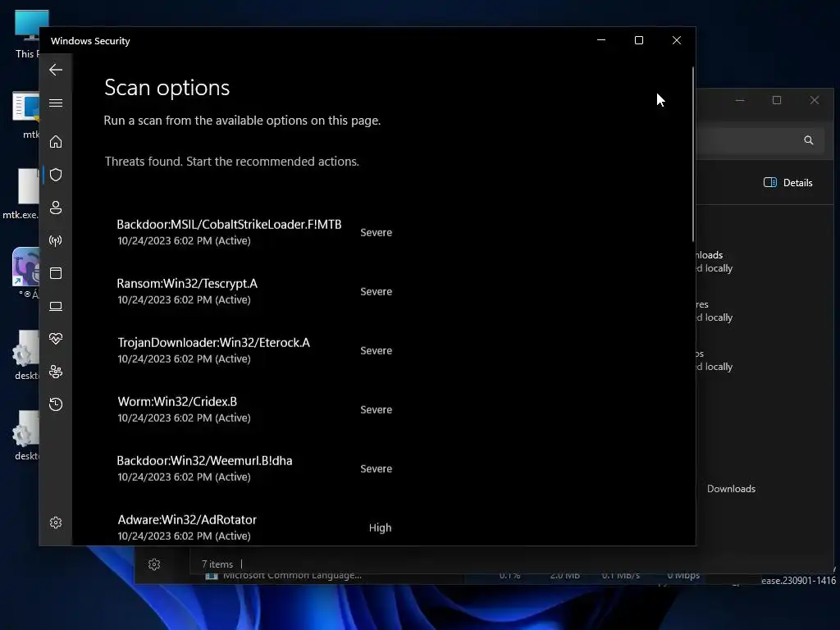Click the search icon in File Explorer
Screen dimensions: 840x630
click(808, 140)
